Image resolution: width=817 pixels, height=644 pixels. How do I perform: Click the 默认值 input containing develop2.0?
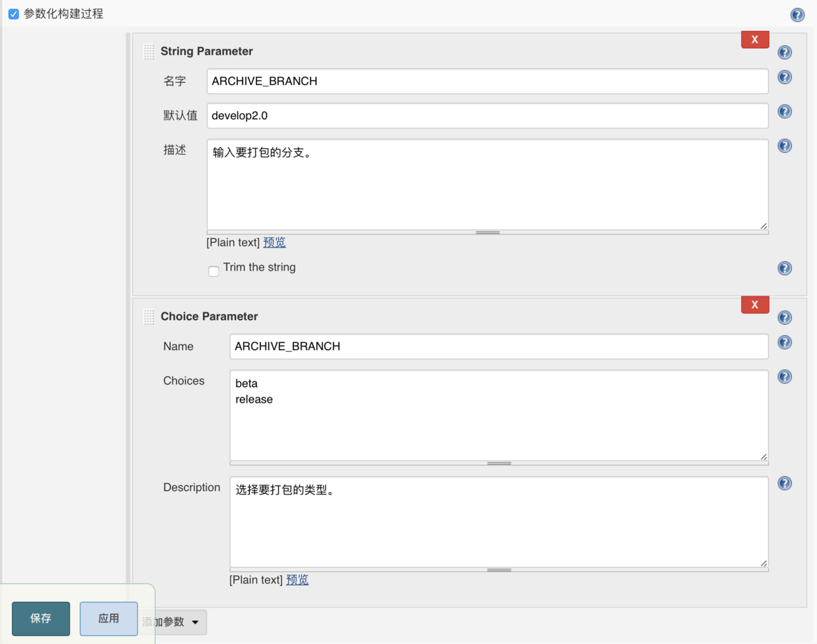487,116
